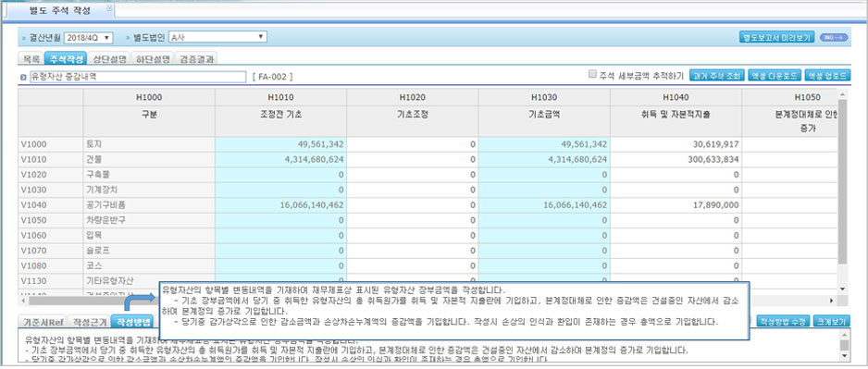Open the 상단설명 tab
Viewport: 868px width, 369px height.
[109, 58]
